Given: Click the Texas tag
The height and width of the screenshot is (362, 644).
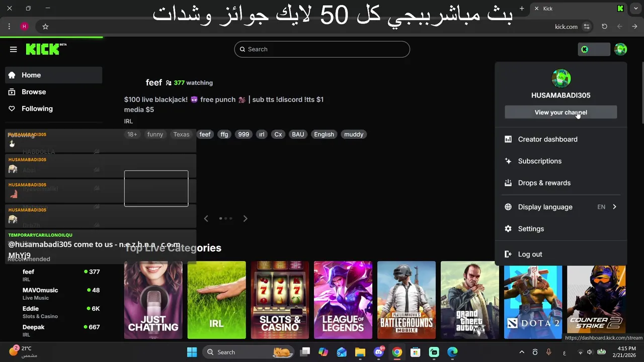Looking at the screenshot, I should [181, 134].
